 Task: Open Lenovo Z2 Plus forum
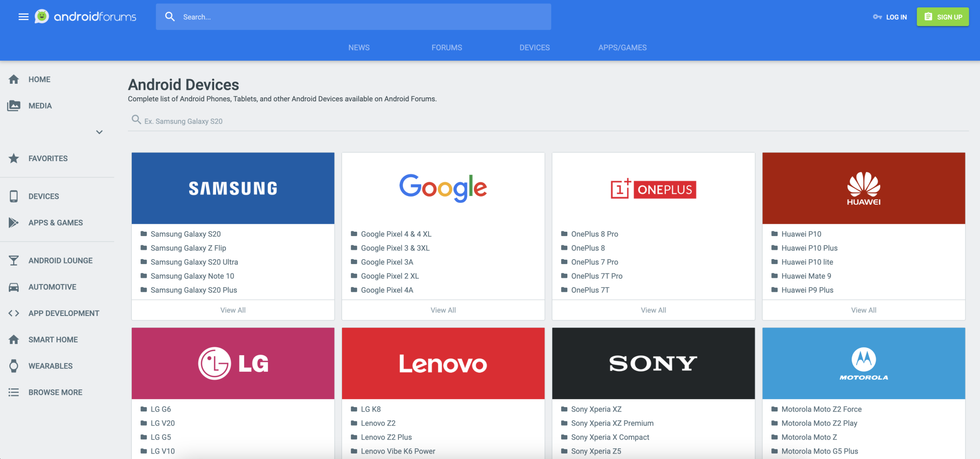click(386, 437)
